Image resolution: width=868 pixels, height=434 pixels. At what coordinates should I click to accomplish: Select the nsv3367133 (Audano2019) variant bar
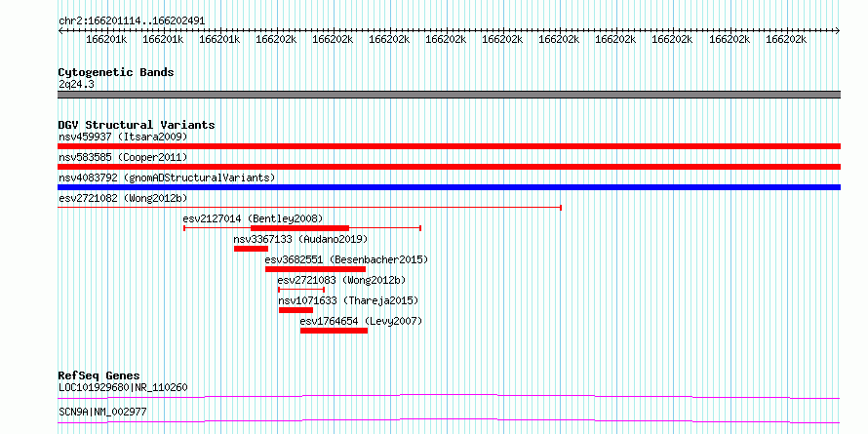(251, 249)
